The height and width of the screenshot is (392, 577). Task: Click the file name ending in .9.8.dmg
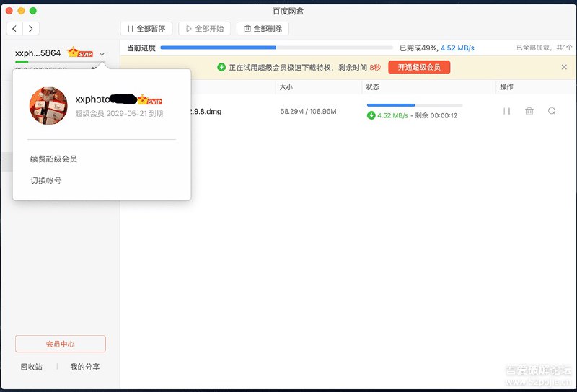[206, 112]
